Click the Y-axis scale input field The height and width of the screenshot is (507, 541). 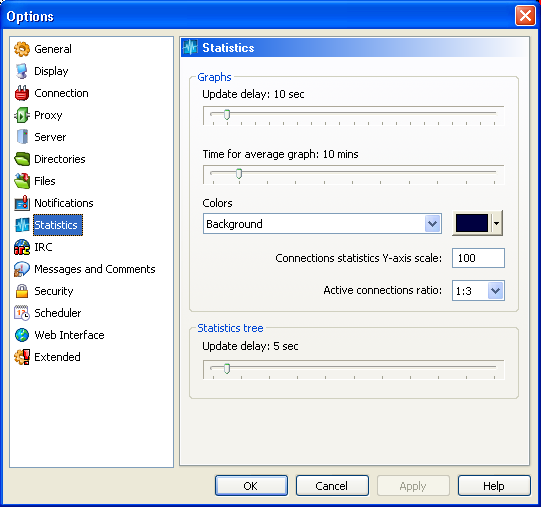click(478, 258)
